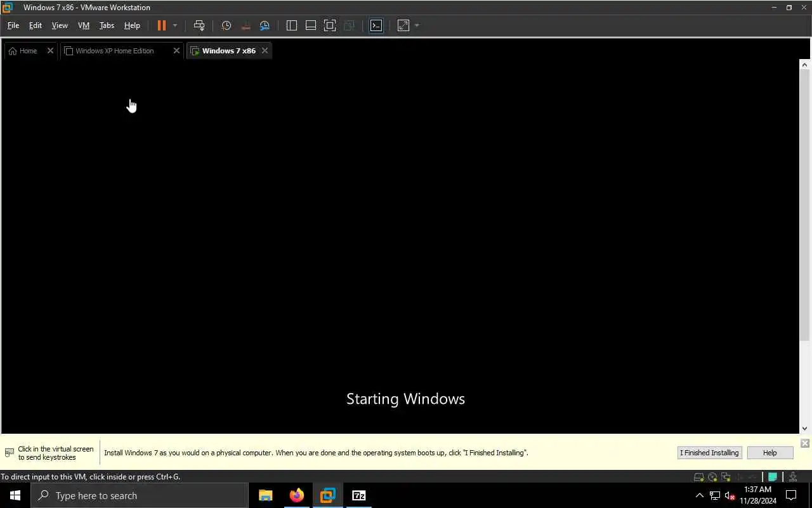Open the snapshot manager
The image size is (812, 508).
click(x=265, y=25)
